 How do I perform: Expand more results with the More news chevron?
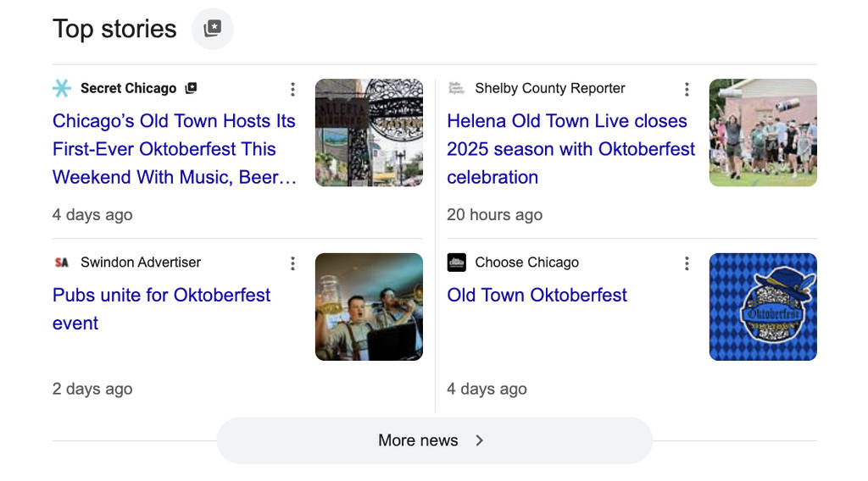(480, 440)
